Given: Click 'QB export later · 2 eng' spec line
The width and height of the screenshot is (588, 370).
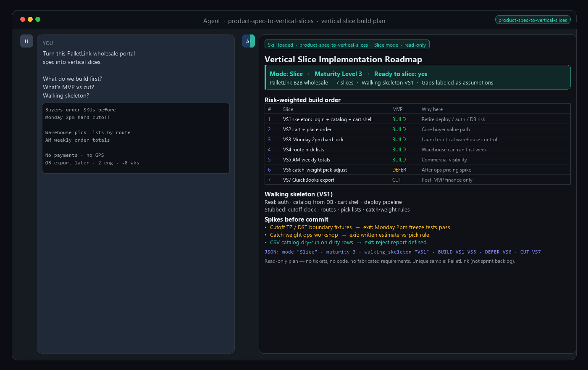Looking at the screenshot, I should [x=92, y=163].
